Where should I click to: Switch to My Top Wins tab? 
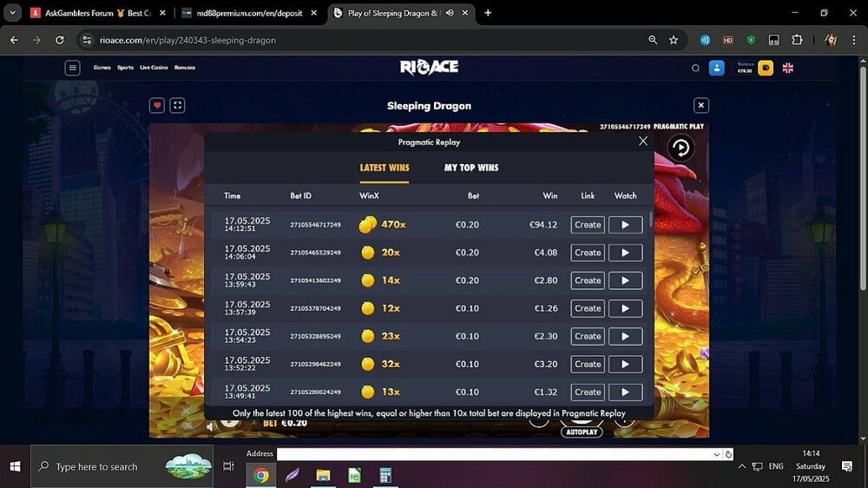tap(471, 168)
